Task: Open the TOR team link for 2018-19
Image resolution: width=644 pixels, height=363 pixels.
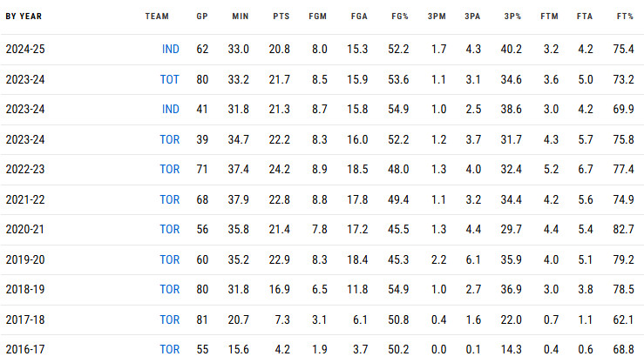Action: coord(170,289)
